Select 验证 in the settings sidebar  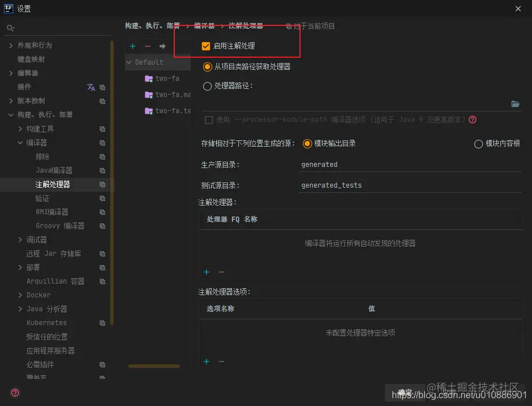41,198
